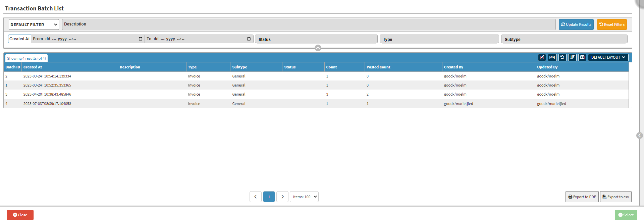The width and height of the screenshot is (644, 220).
Task: Go to the next results page
Action: [282, 197]
